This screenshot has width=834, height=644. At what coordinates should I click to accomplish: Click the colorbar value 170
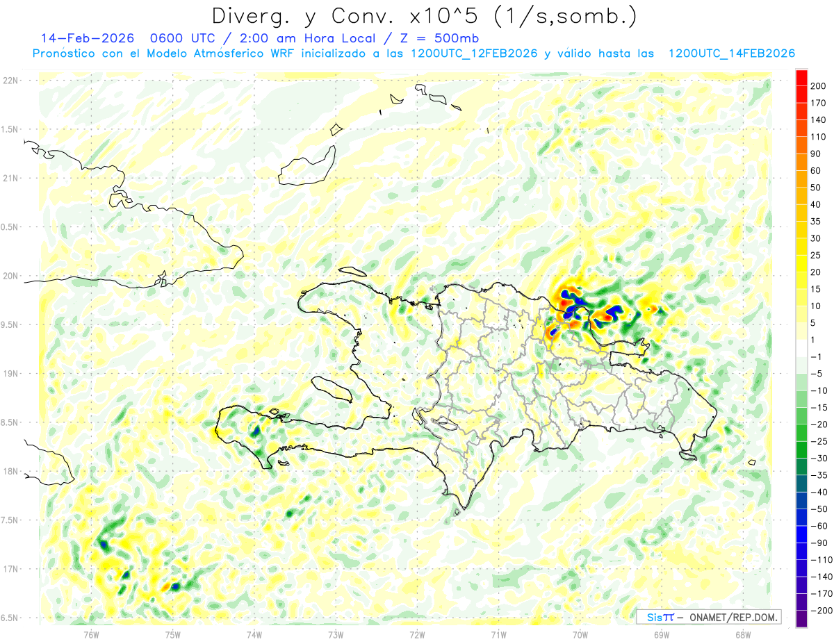pyautogui.click(x=818, y=103)
